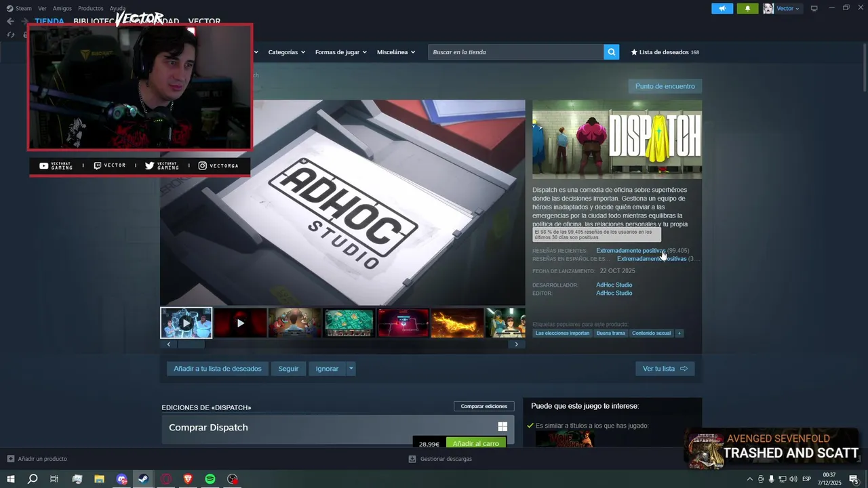Open the Amigos menu
The height and width of the screenshot is (488, 868).
pos(62,8)
